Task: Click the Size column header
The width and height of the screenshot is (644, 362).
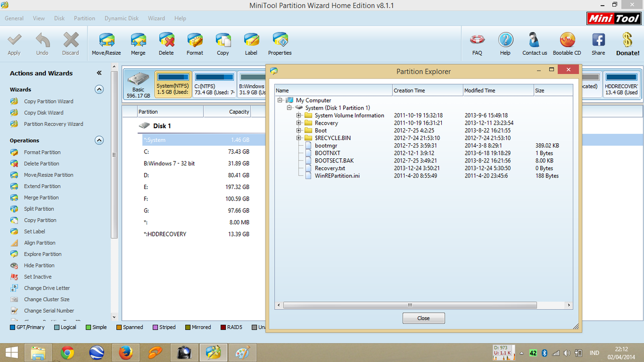Action: [x=553, y=90]
